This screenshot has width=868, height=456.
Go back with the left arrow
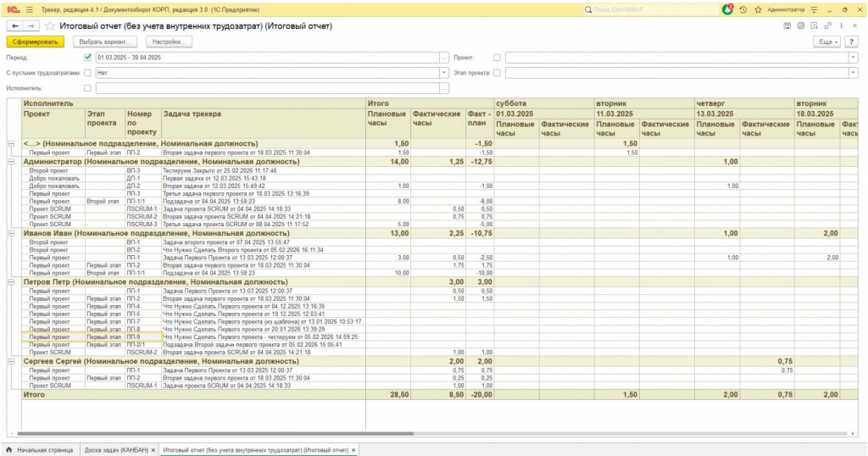click(x=15, y=26)
